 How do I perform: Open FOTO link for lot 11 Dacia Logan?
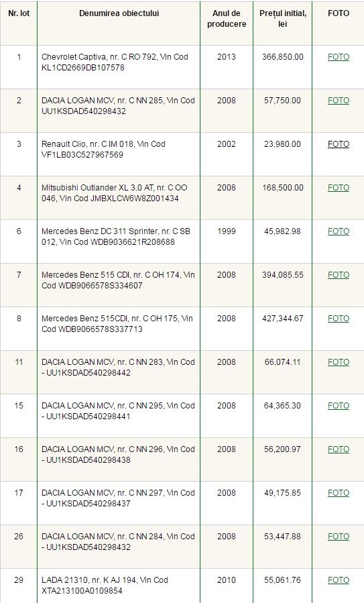coord(339,362)
